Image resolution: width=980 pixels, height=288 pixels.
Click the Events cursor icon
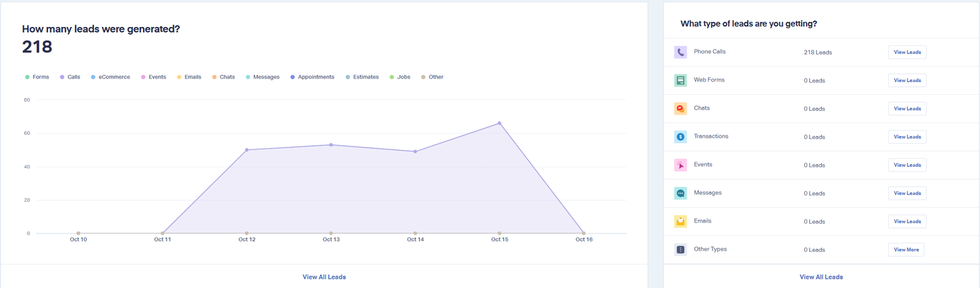click(x=680, y=165)
